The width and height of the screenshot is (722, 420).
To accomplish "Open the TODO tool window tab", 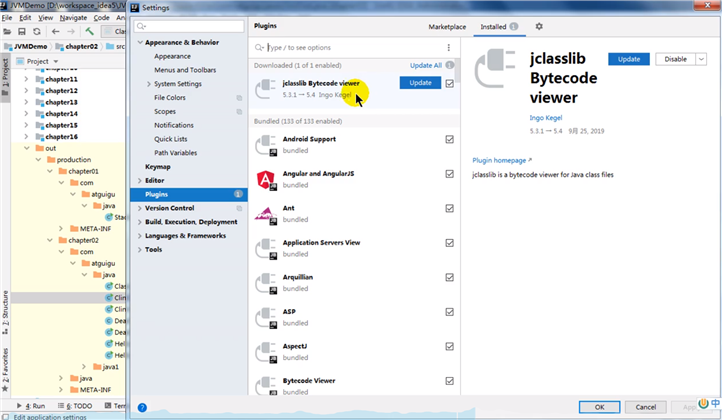I will (75, 406).
